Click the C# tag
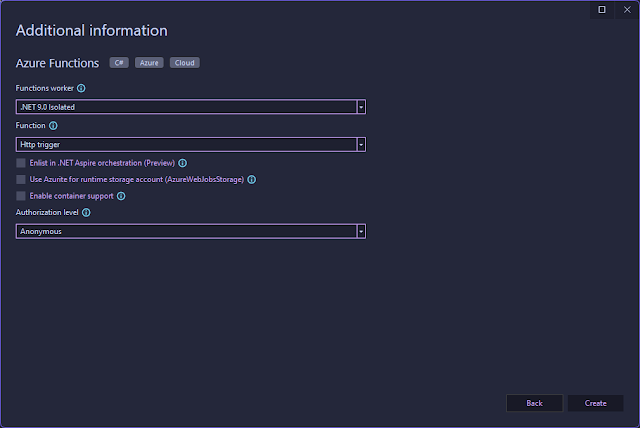640x428 pixels. tap(119, 63)
